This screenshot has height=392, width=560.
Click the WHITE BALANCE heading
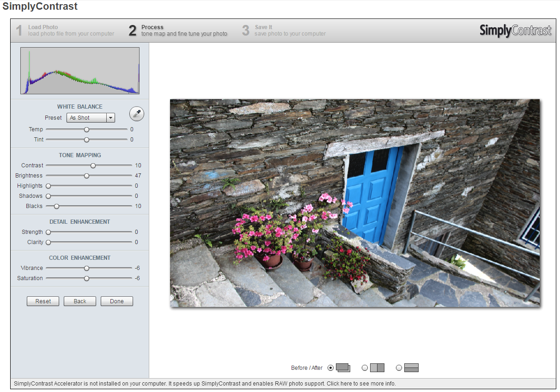[80, 107]
